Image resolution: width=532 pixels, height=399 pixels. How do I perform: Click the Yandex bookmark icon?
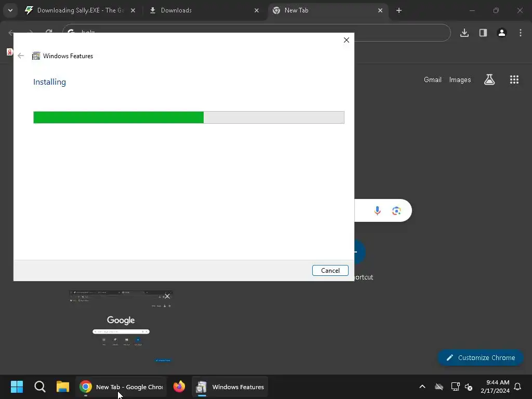tap(9, 52)
